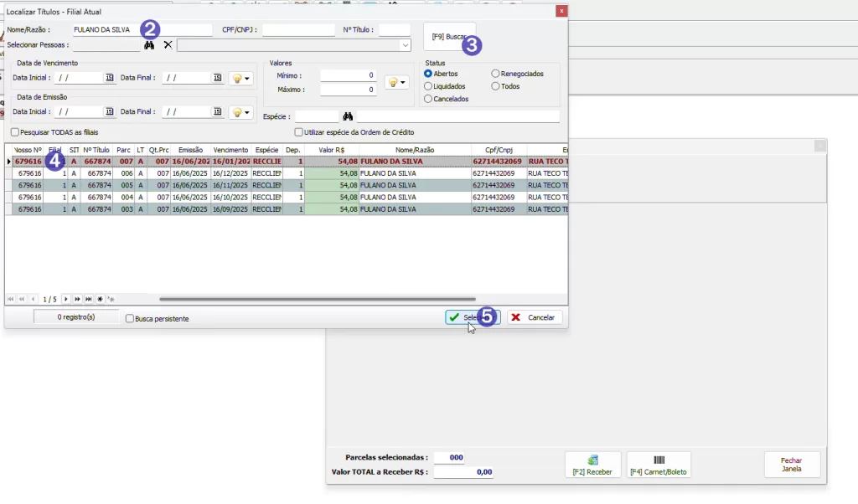Image resolution: width=858 pixels, height=504 pixels.
Task: Enable Pesquisar TODAS as filiais checkbox
Action: [x=15, y=132]
